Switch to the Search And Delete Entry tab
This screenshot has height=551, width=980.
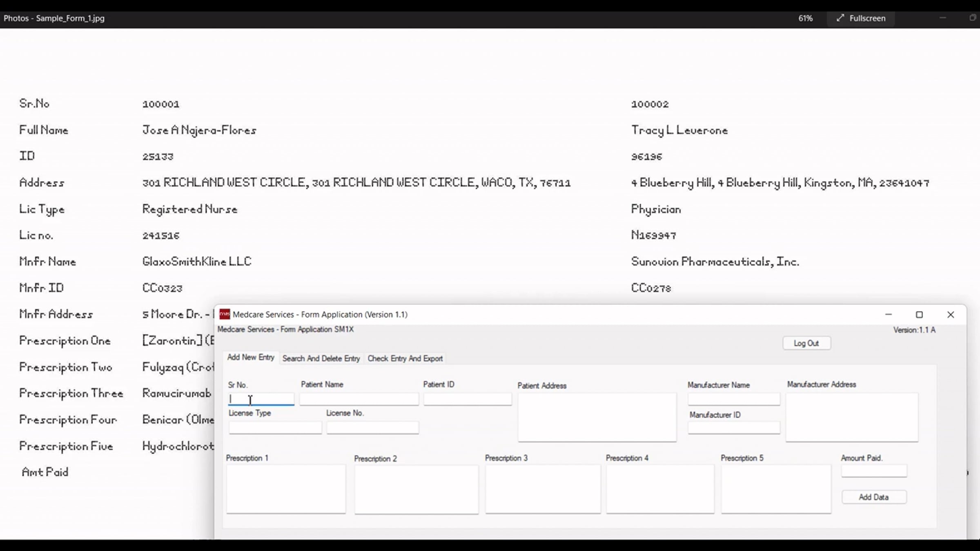click(321, 358)
